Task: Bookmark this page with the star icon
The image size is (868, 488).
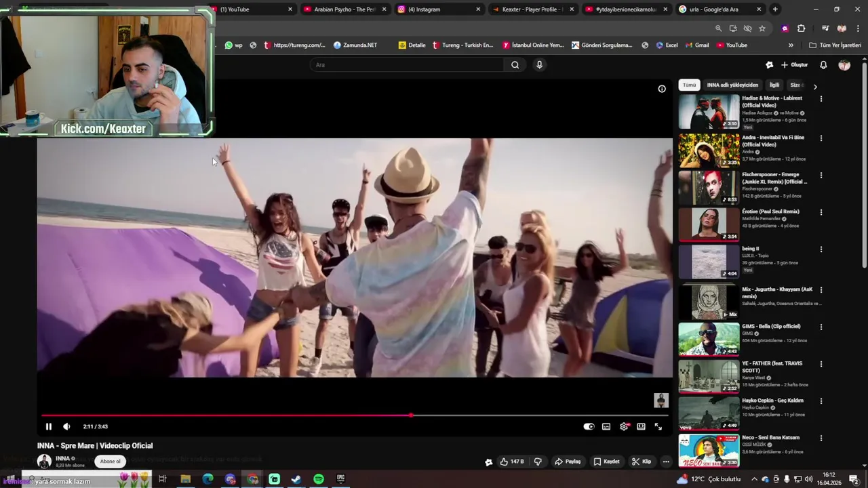Action: coord(762,28)
